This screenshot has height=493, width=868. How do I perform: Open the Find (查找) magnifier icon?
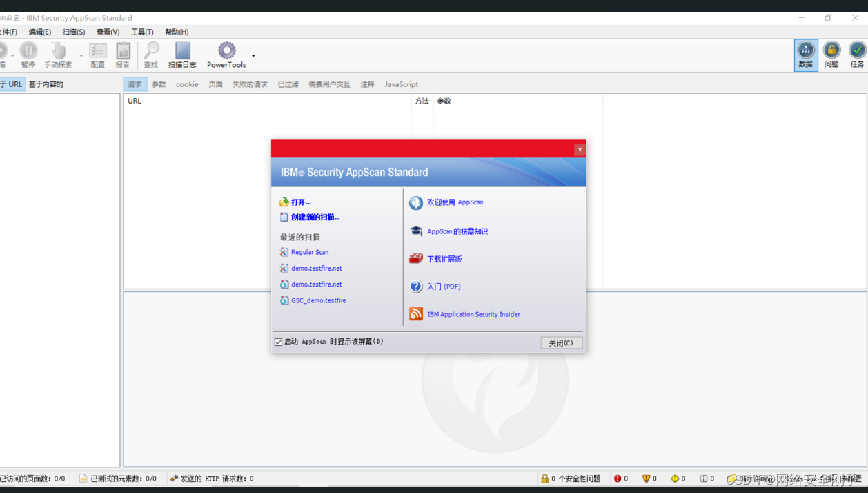(151, 50)
